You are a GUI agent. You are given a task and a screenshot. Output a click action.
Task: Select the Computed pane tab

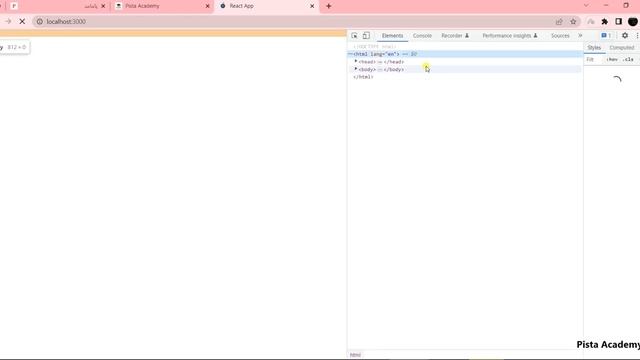622,48
